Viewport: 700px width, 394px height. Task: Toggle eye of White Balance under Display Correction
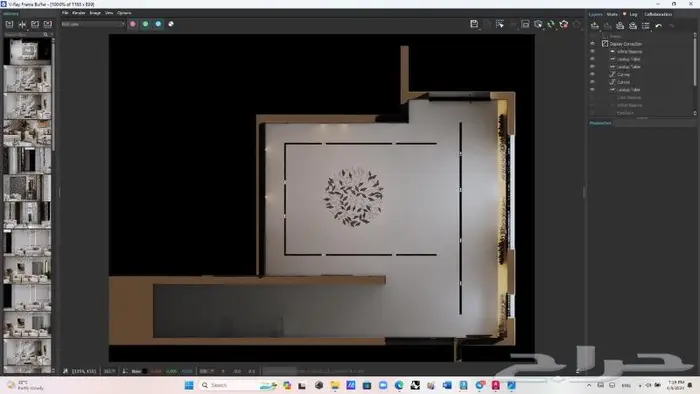click(x=592, y=51)
